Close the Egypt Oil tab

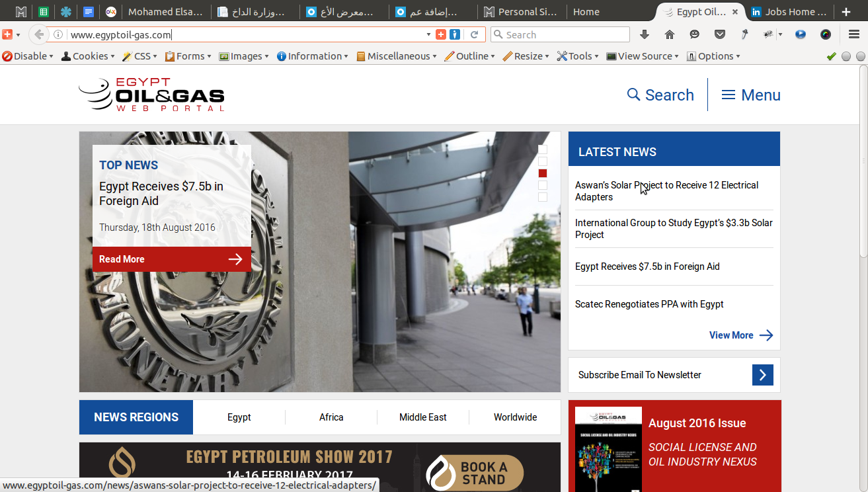click(735, 12)
